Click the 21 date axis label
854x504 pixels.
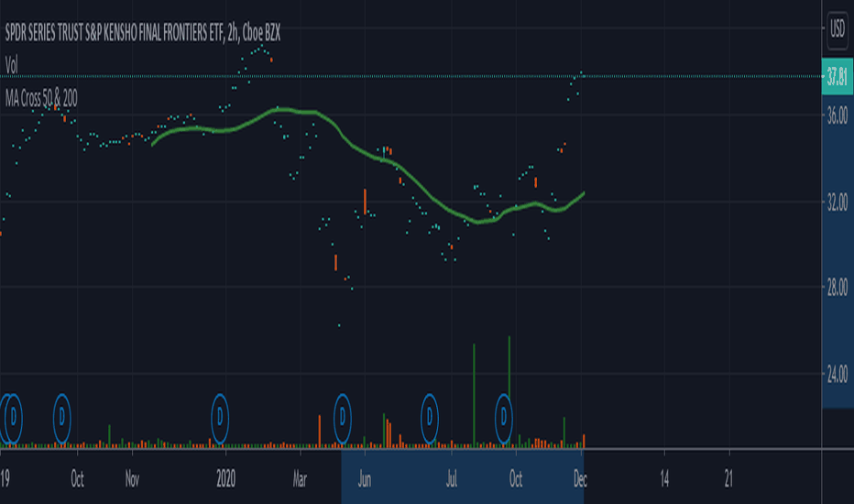[x=728, y=479]
